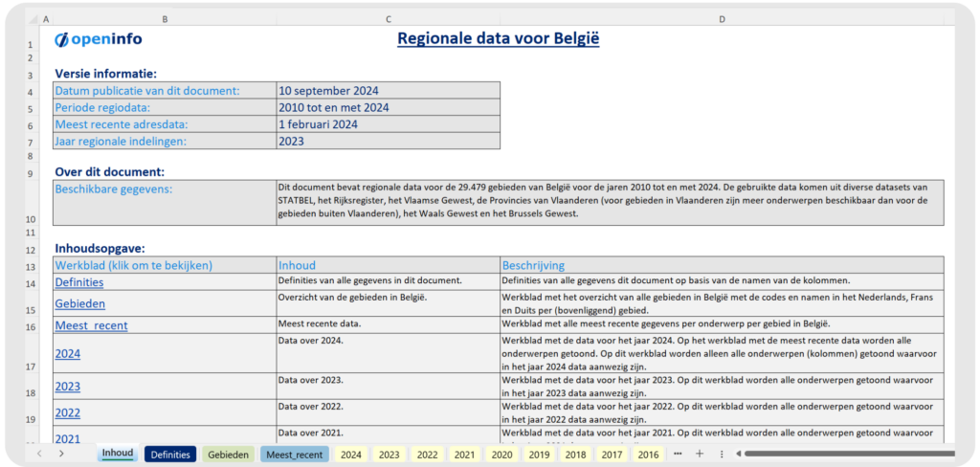Open the 2016 sheet tab
Image resolution: width=980 pixels, height=467 pixels.
pyautogui.click(x=648, y=455)
